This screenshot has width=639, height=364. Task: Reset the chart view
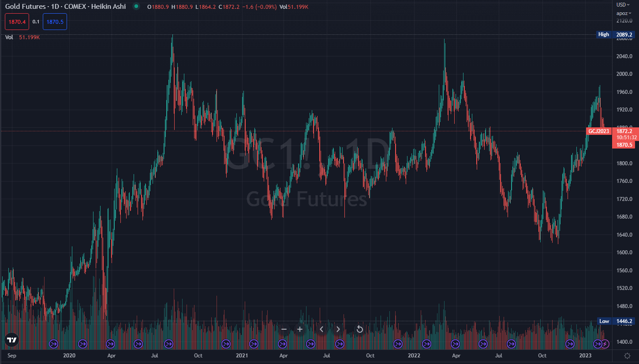point(359,329)
